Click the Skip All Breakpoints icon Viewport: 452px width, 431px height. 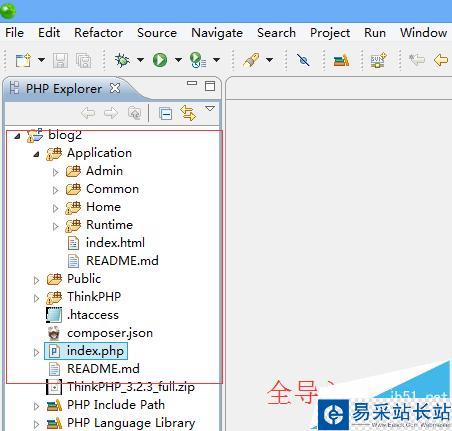click(x=303, y=60)
